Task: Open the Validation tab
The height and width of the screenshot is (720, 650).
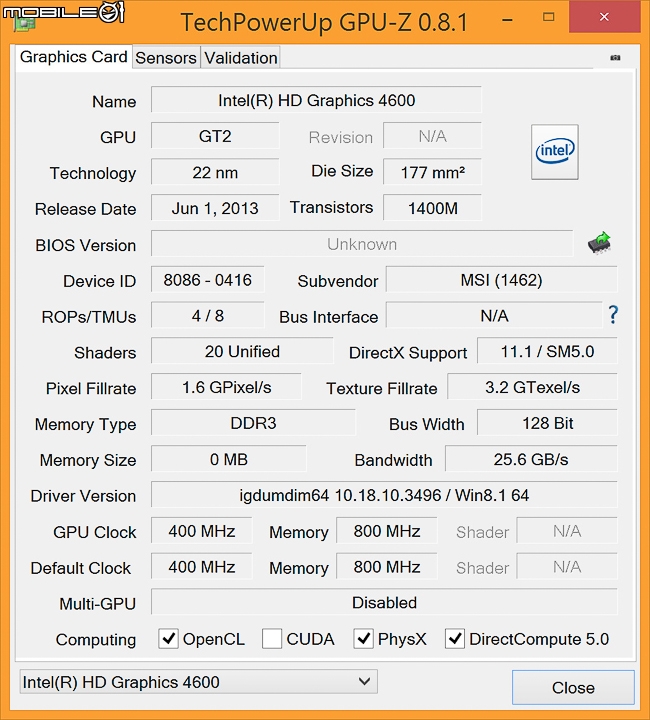Action: point(241,58)
